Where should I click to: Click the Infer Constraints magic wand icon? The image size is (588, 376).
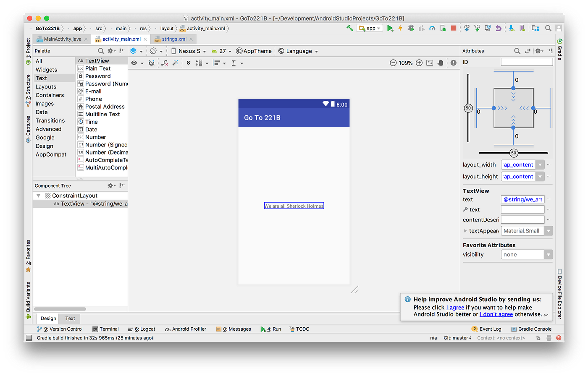174,63
